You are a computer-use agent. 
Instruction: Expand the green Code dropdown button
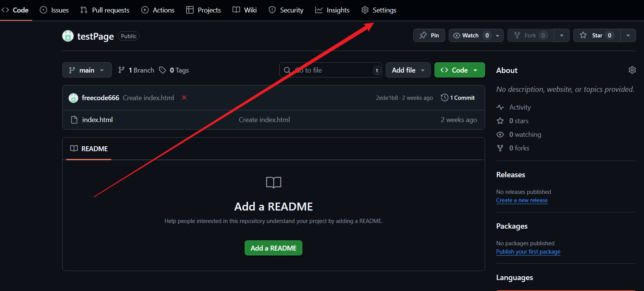tap(459, 70)
